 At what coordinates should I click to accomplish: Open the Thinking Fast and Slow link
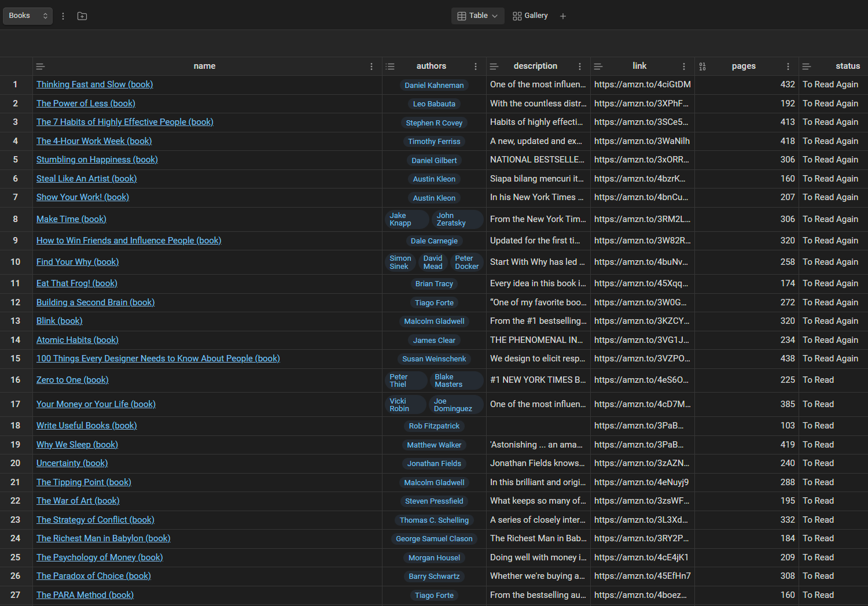point(94,84)
